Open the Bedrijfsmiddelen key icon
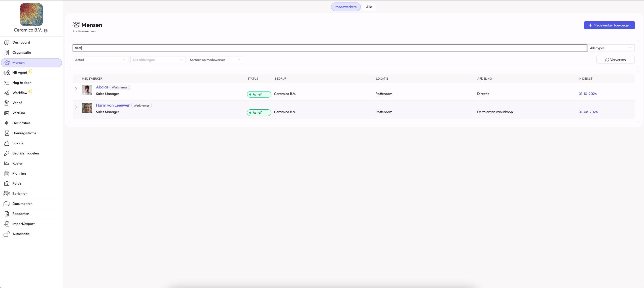This screenshot has width=644, height=288. (7, 153)
